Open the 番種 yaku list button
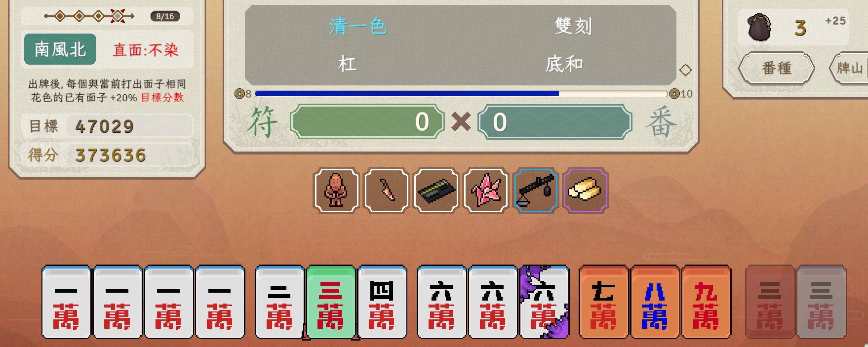 point(777,68)
